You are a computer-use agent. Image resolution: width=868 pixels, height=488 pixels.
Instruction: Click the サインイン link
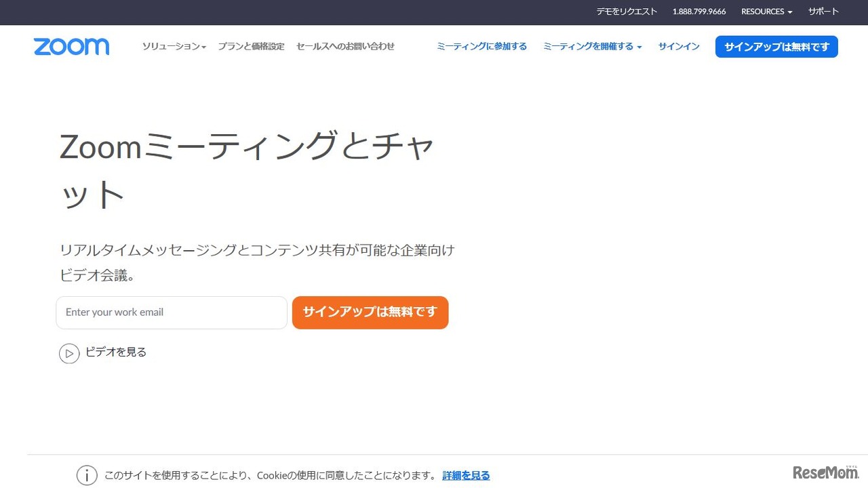[x=678, y=46]
